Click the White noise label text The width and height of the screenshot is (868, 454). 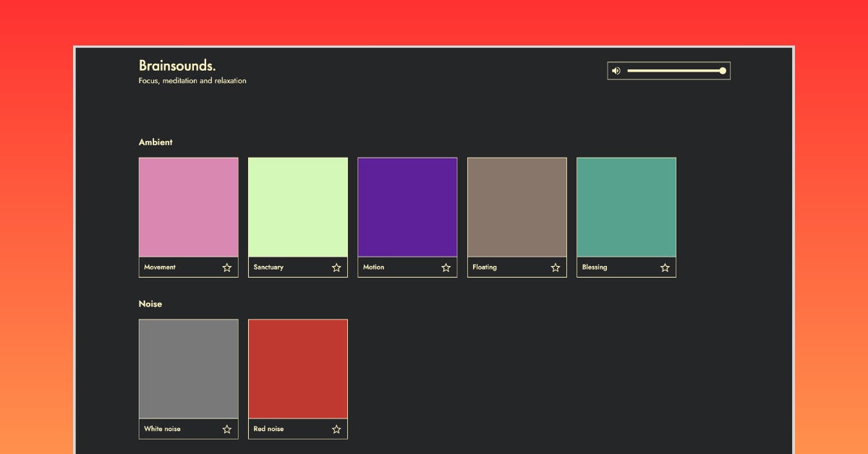point(162,429)
